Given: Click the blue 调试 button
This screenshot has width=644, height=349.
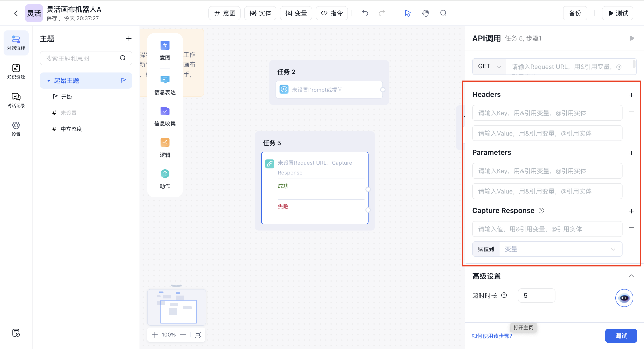Looking at the screenshot, I should click(621, 336).
